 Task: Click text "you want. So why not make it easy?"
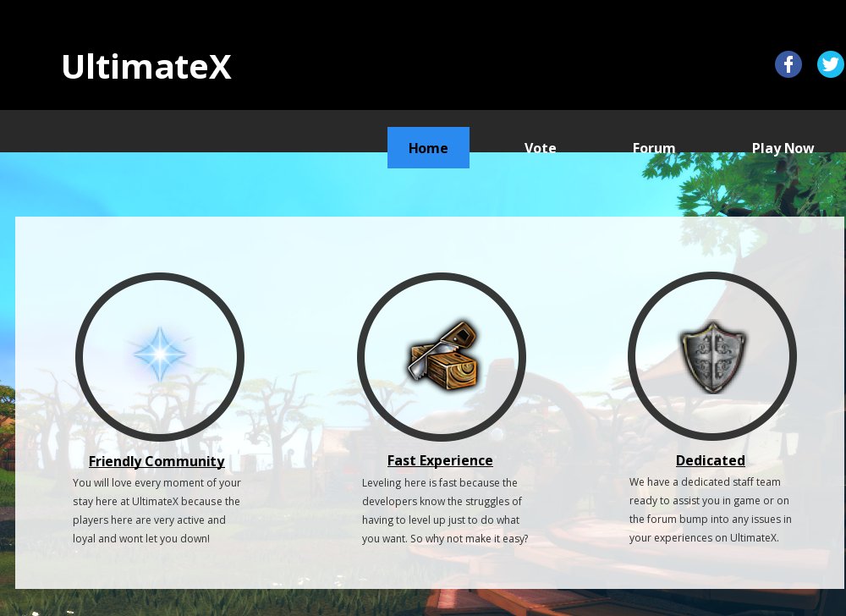pyautogui.click(x=445, y=538)
